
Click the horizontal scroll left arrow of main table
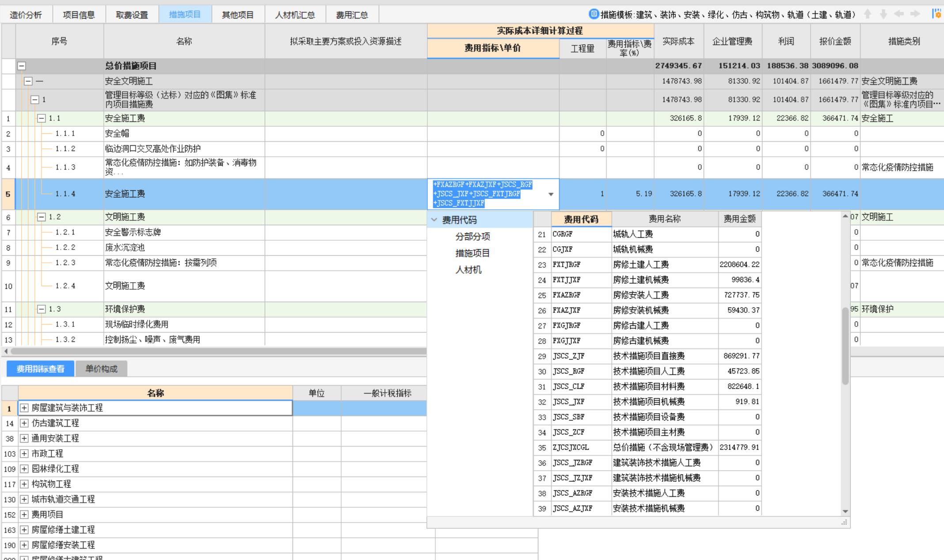pyautogui.click(x=6, y=351)
